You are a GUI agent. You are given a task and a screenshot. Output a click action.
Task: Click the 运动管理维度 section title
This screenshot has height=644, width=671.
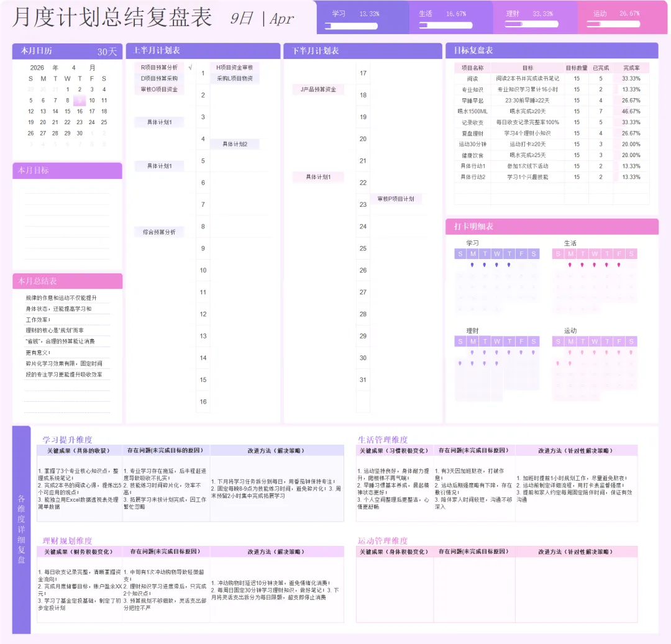point(383,541)
